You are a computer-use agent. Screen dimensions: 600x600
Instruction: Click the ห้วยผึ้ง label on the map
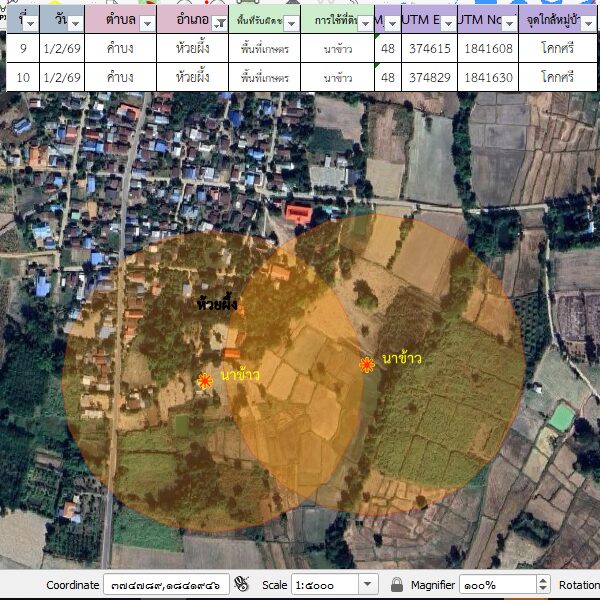point(217,303)
